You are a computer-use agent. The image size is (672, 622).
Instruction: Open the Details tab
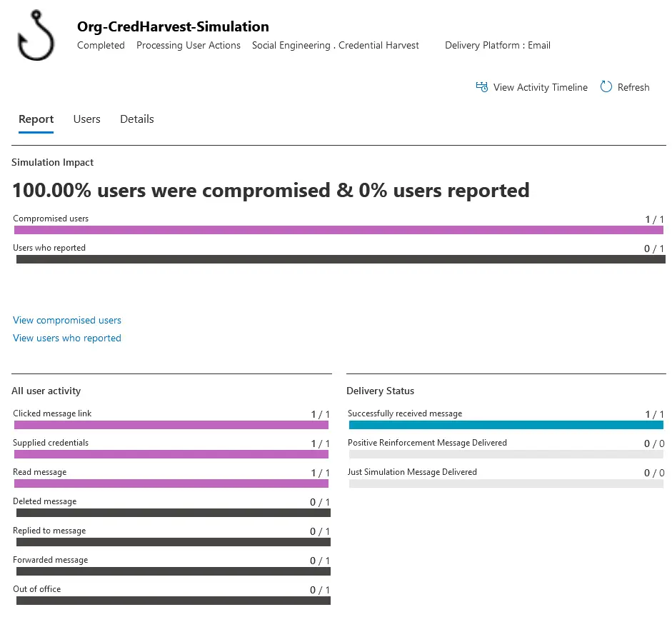pyautogui.click(x=136, y=119)
